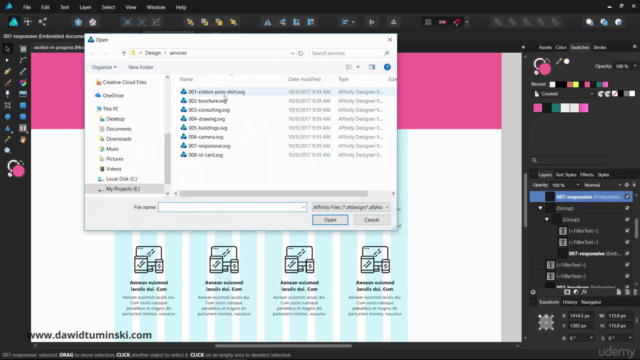The width and height of the screenshot is (640, 360).
Task: Select the Color Picker tool in toolbar
Action: (x=7, y=139)
